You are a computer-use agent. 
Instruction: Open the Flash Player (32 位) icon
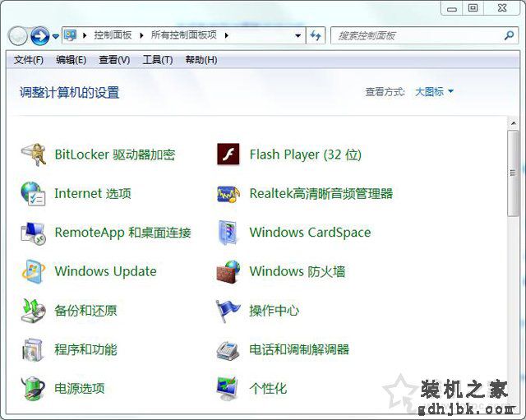pos(228,155)
